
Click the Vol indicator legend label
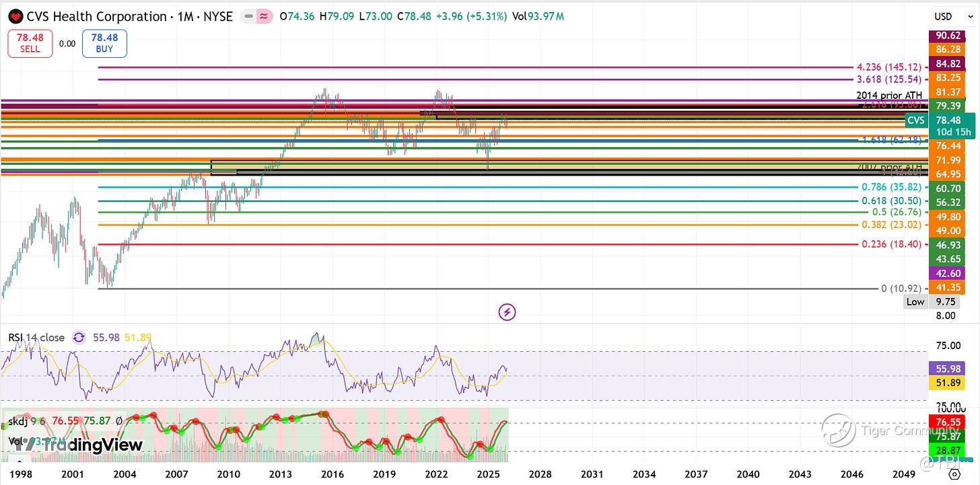coord(16,441)
